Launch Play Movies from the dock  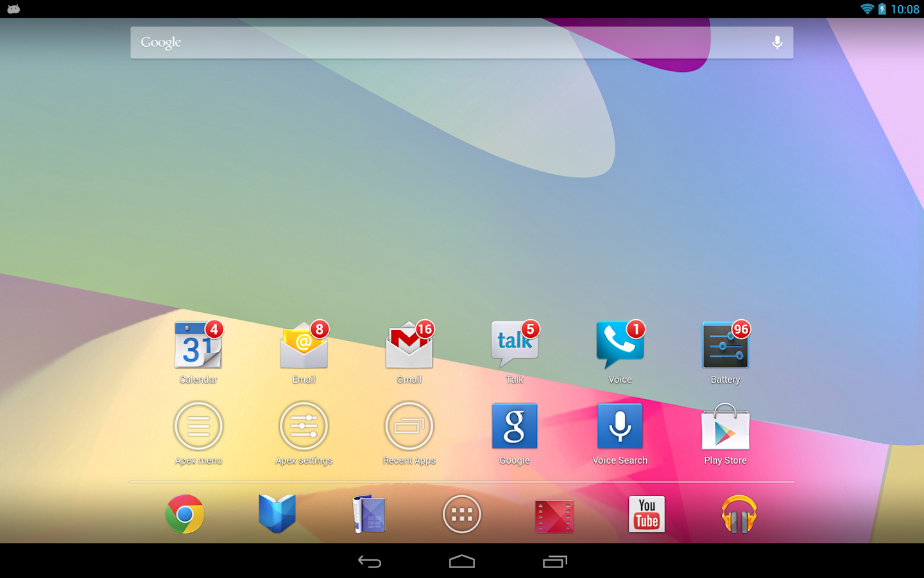(x=554, y=516)
